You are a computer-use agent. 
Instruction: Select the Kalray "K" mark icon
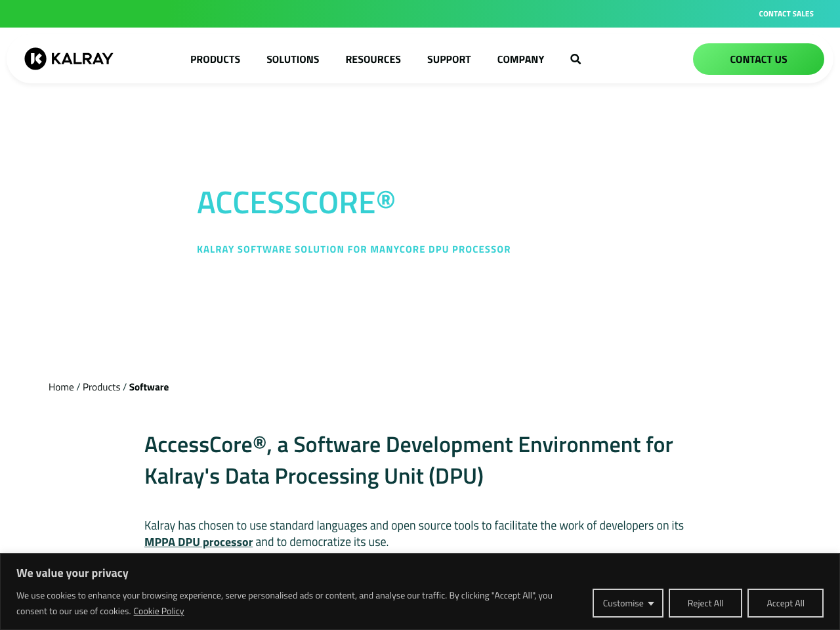pos(35,58)
